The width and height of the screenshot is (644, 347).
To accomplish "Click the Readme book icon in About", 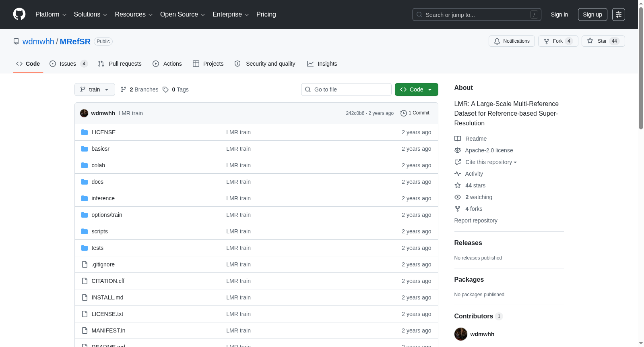I will (458, 139).
